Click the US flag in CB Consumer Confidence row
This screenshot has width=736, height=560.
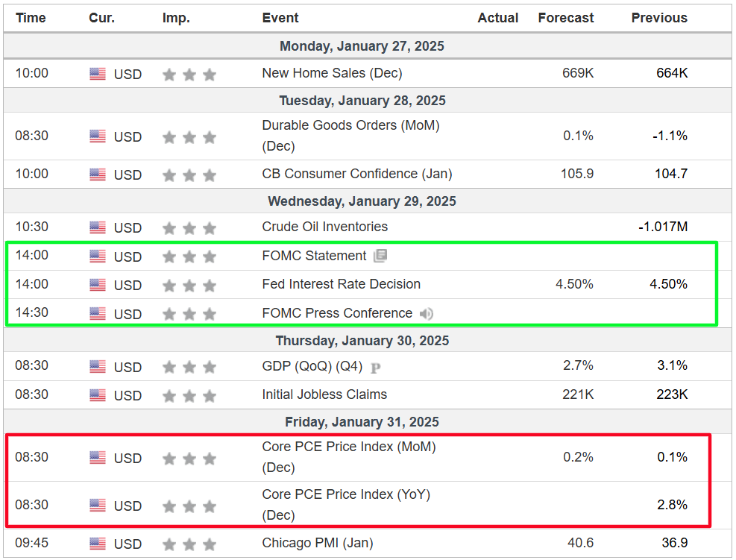point(98,174)
